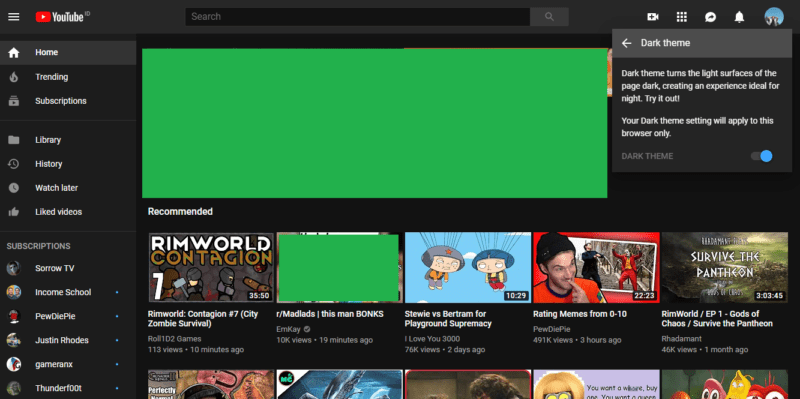Click the Watch later clock icon
The height and width of the screenshot is (399, 800).
[14, 188]
